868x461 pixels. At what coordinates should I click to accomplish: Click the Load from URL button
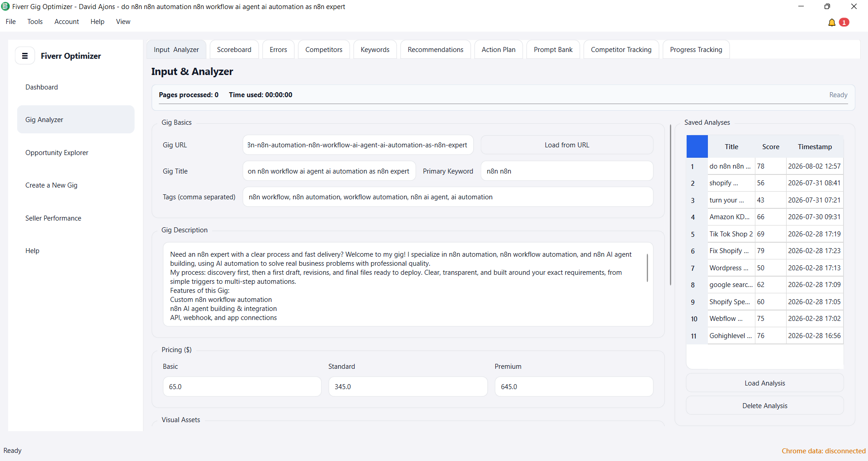point(567,145)
